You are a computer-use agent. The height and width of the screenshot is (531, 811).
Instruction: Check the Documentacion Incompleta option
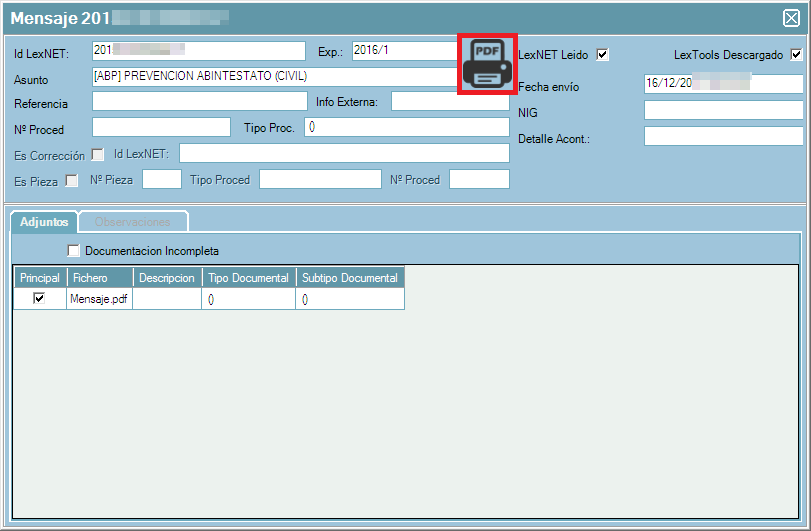point(74,251)
